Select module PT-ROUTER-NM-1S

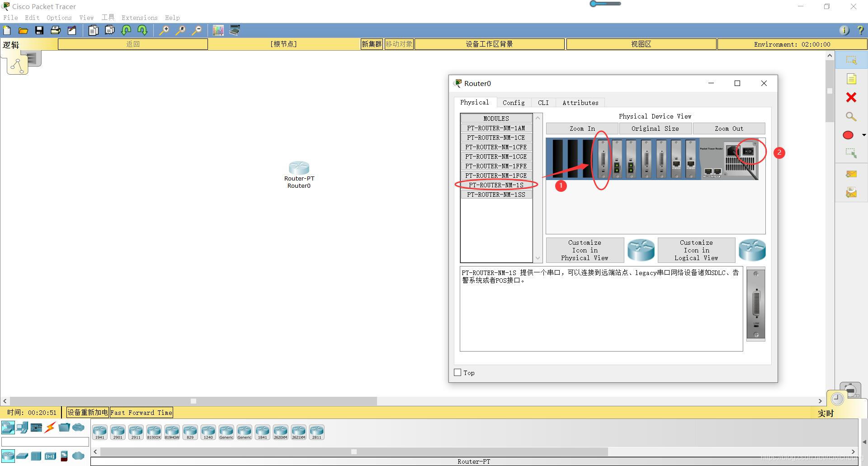496,185
